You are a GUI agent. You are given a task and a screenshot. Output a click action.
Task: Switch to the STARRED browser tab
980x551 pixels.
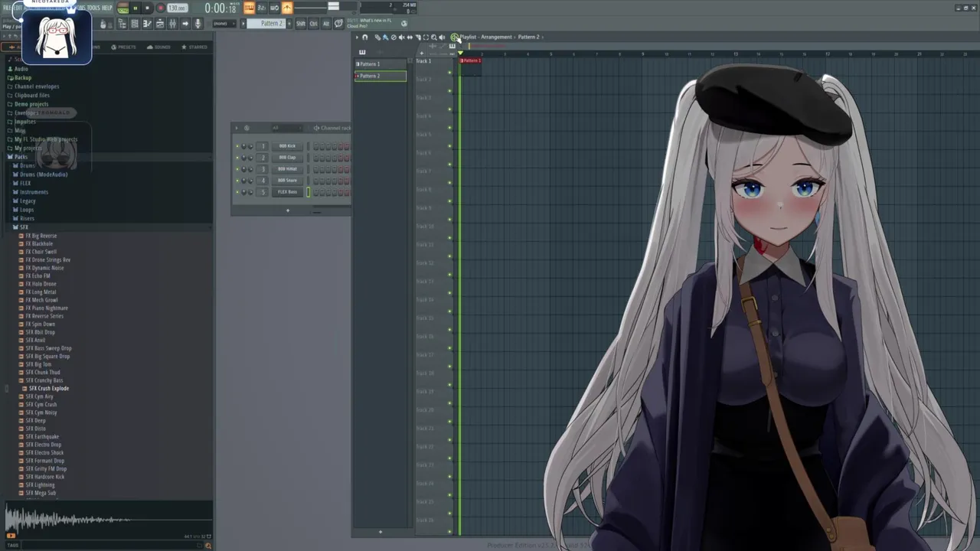194,47
